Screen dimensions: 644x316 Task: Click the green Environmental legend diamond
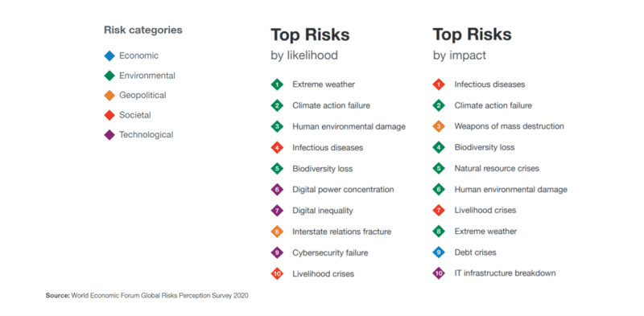pos(109,76)
